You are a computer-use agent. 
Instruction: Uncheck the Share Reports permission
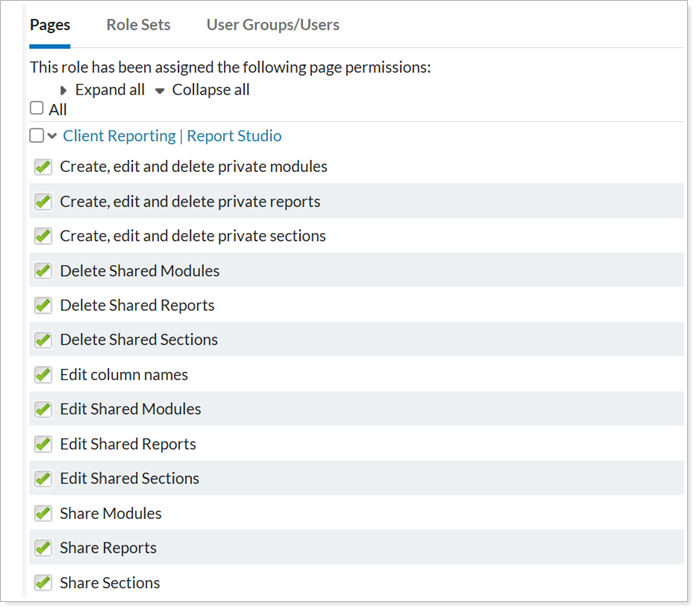tap(43, 548)
